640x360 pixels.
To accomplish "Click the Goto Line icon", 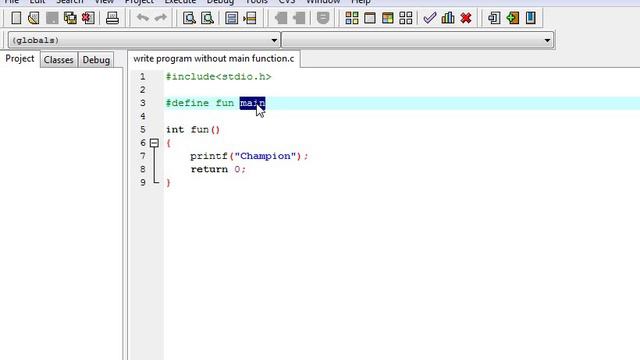I will click(x=249, y=18).
